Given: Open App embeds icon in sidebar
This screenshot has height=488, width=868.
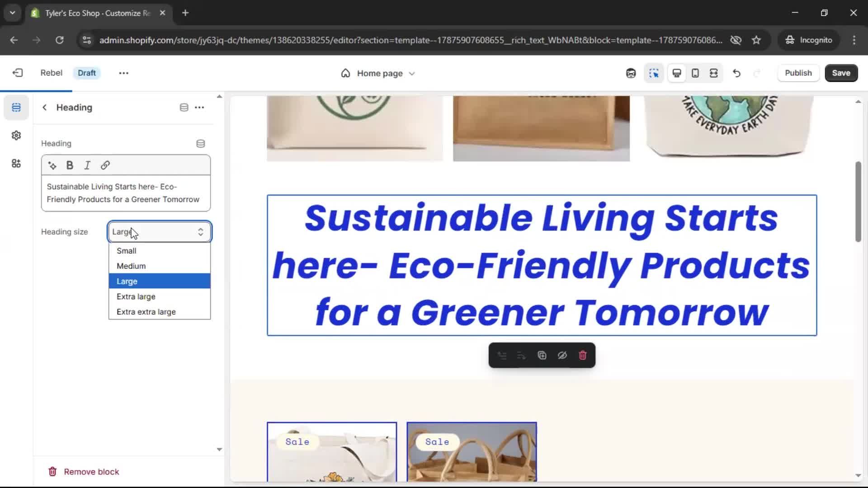Looking at the screenshot, I should tap(16, 164).
